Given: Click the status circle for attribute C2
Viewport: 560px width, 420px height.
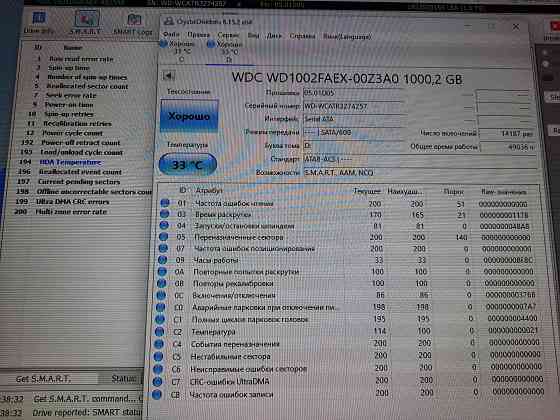Looking at the screenshot, I should [x=159, y=332].
